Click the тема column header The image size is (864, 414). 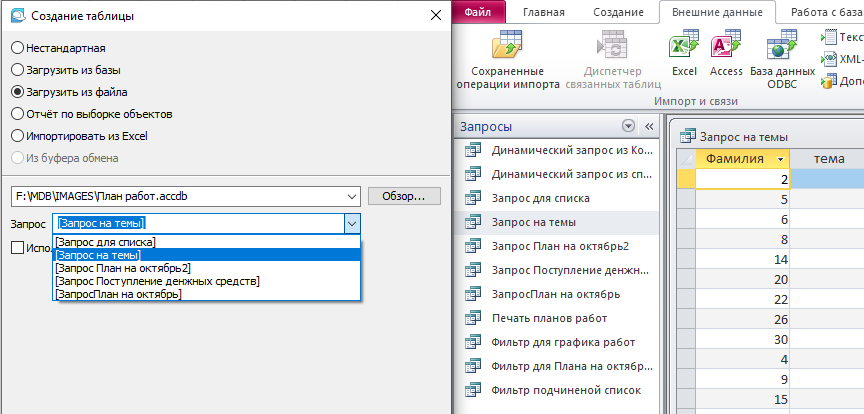tap(827, 159)
